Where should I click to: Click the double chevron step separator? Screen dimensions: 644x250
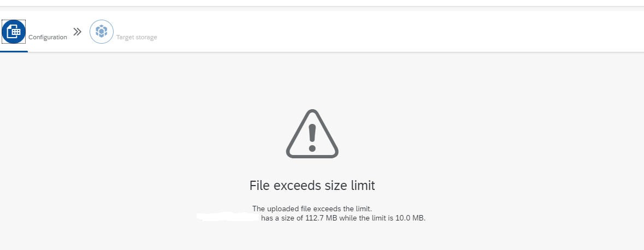78,32
